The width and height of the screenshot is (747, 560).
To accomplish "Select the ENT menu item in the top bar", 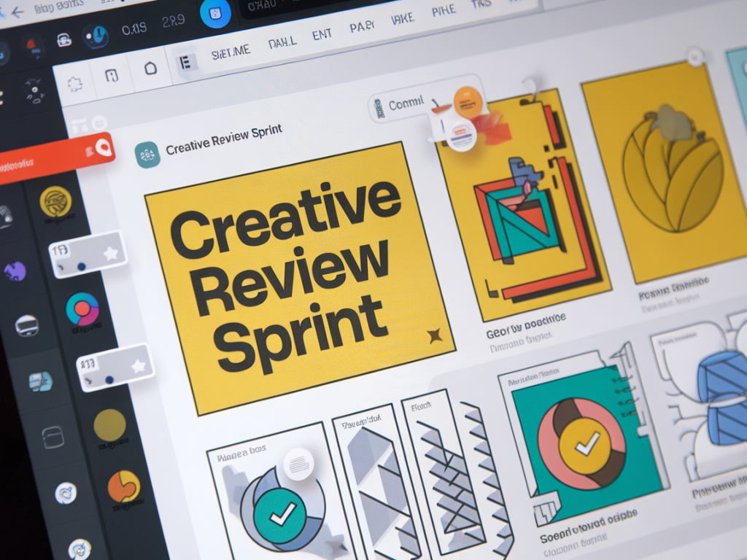I will click(x=321, y=34).
